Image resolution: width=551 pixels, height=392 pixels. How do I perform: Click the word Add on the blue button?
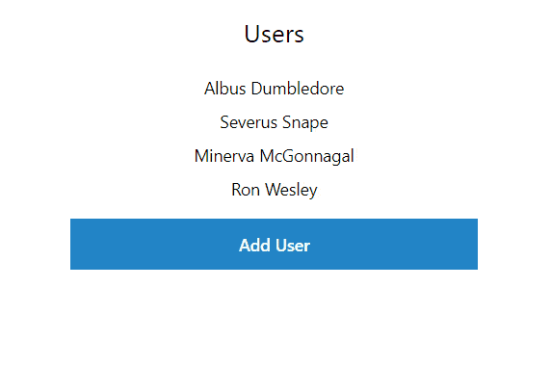pos(254,246)
